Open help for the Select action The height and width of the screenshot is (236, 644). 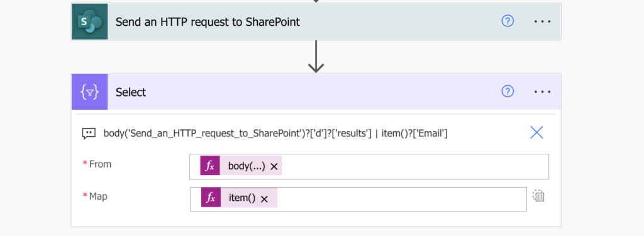508,92
